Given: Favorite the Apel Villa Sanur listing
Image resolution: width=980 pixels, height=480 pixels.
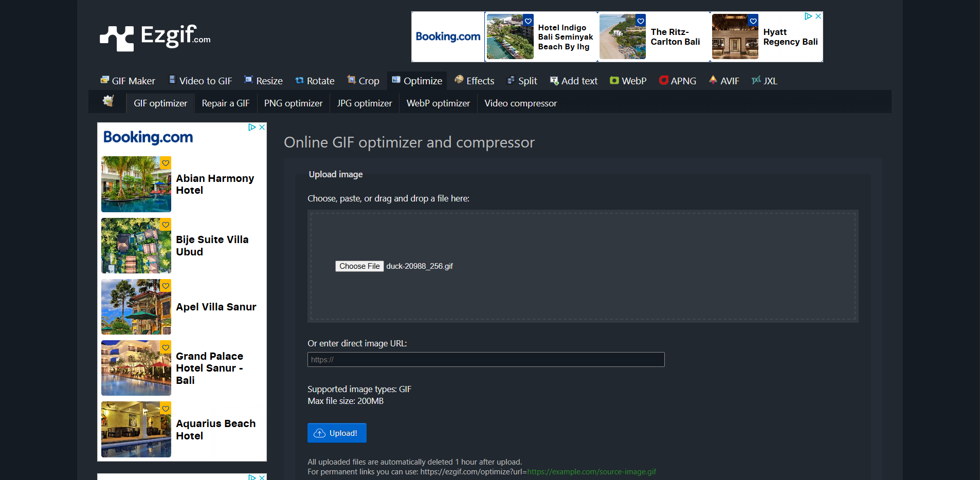Looking at the screenshot, I should (165, 286).
